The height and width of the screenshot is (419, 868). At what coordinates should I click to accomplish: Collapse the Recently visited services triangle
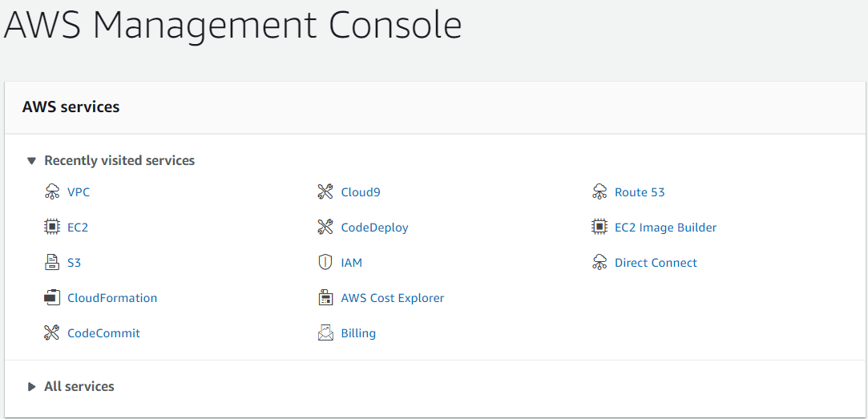pos(31,161)
